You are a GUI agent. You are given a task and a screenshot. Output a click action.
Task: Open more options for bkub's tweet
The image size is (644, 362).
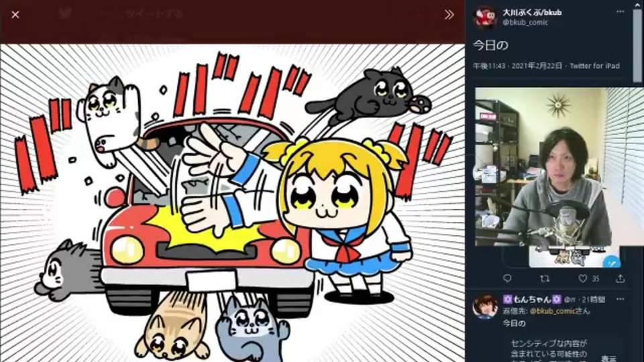(620, 11)
